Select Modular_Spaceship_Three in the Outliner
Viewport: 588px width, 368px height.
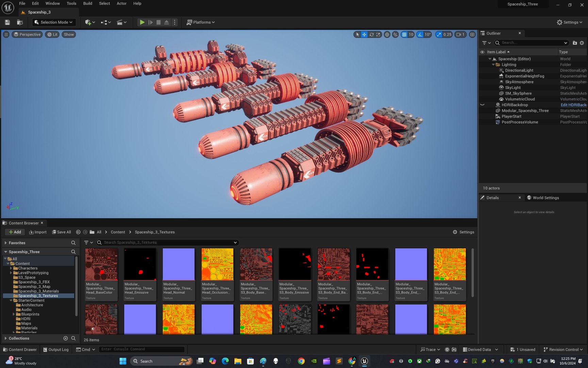[x=525, y=111]
